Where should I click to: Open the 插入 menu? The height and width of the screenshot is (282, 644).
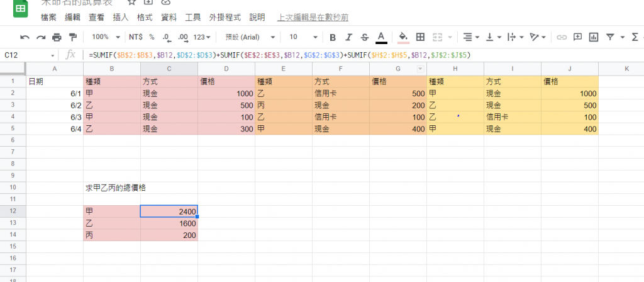(120, 18)
